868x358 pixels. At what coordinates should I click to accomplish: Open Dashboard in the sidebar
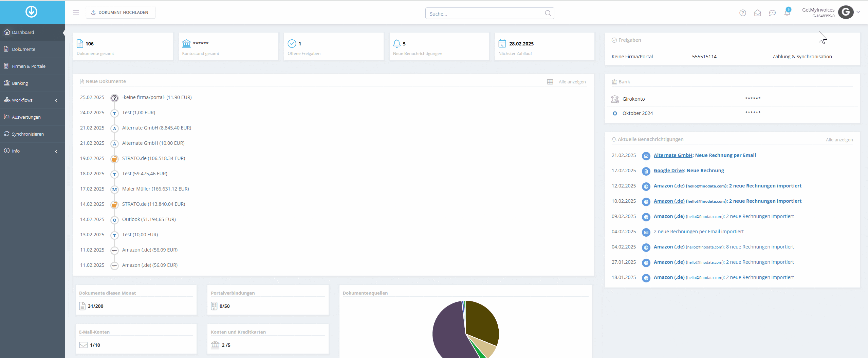coord(33,32)
